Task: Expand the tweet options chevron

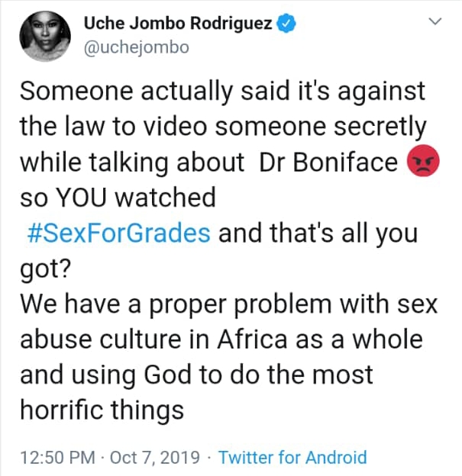Action: [436, 24]
